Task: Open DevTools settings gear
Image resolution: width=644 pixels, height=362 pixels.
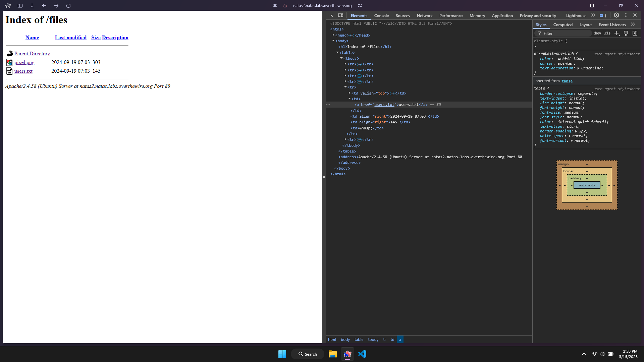Action: click(616, 15)
